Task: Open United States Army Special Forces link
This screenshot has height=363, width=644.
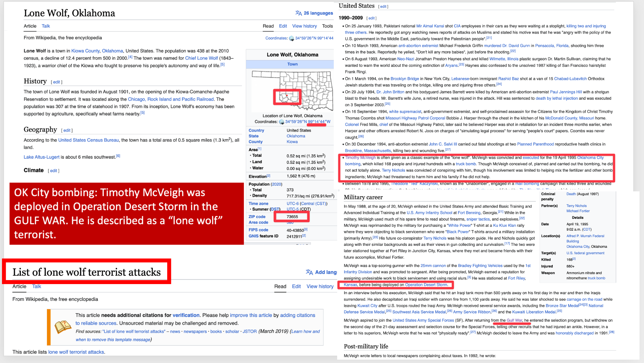Action: (x=423, y=320)
